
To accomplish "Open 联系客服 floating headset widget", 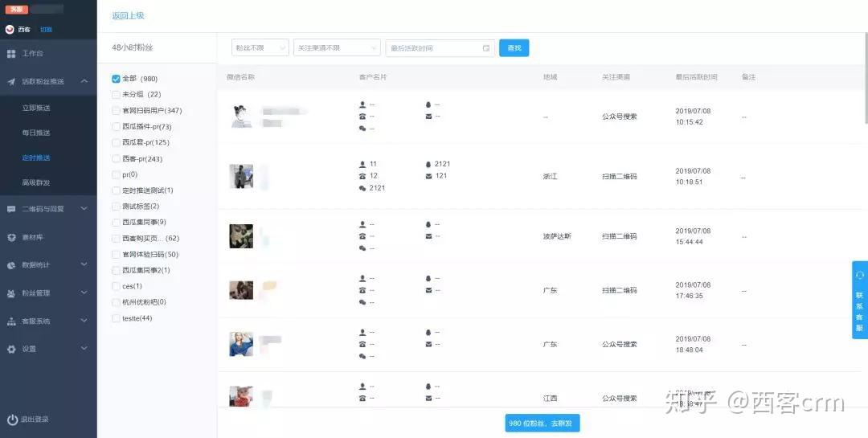I will tap(860, 300).
